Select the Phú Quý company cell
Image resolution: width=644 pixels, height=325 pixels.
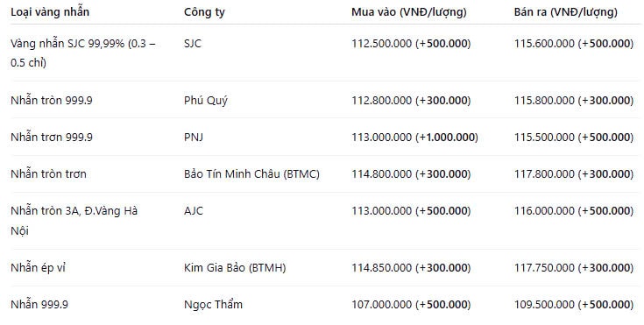205,101
